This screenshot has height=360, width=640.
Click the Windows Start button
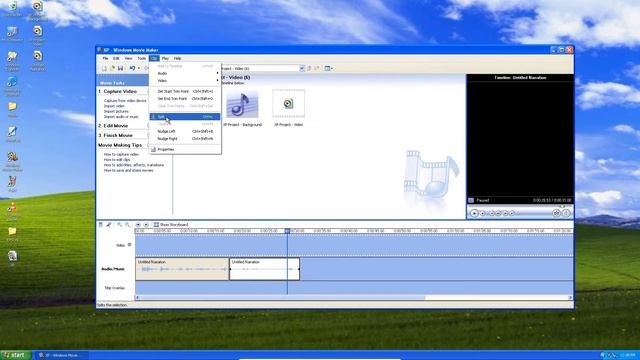(16, 355)
